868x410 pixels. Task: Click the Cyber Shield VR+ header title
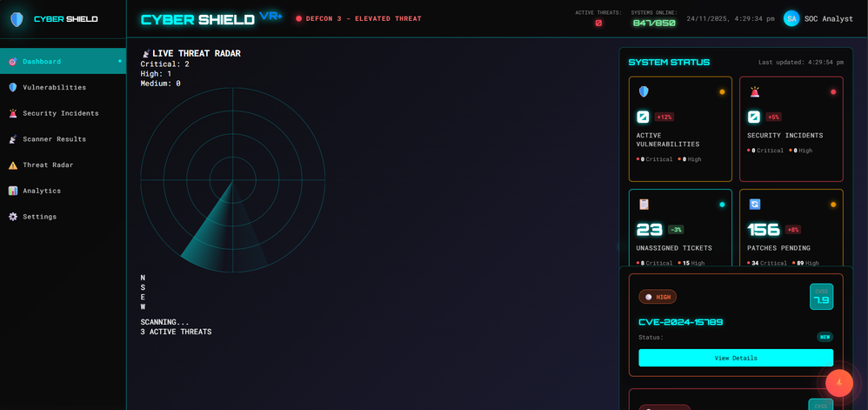tap(211, 19)
